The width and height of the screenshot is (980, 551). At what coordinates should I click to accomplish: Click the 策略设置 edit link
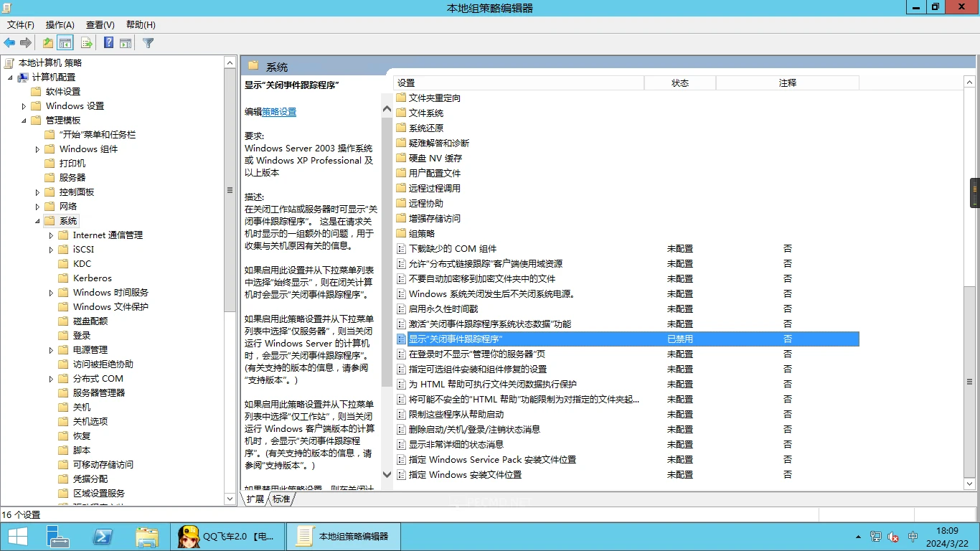[279, 112]
